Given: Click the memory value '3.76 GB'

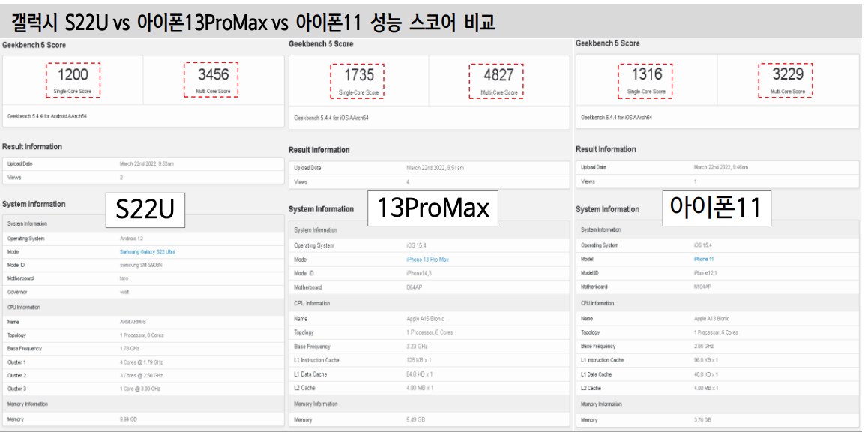Looking at the screenshot, I should pos(702,420).
